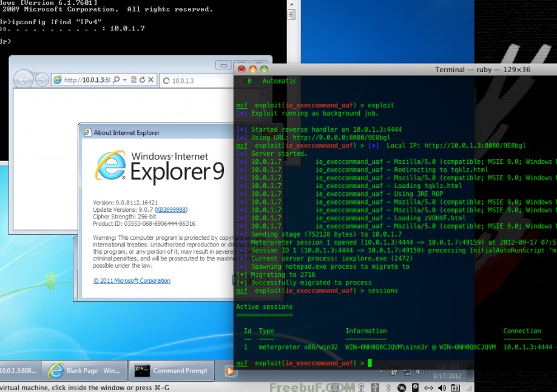
Task: Click the search magnifier in IE address bar
Action: [116, 80]
